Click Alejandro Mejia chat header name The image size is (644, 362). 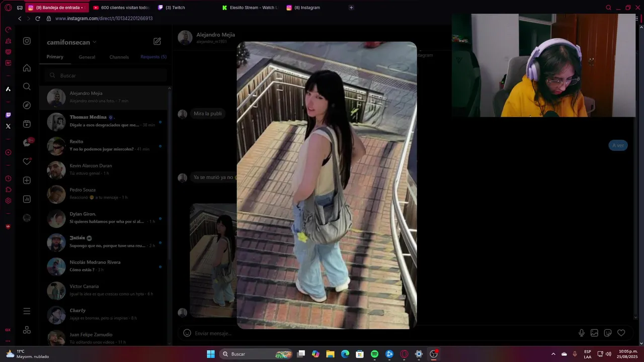pos(215,35)
